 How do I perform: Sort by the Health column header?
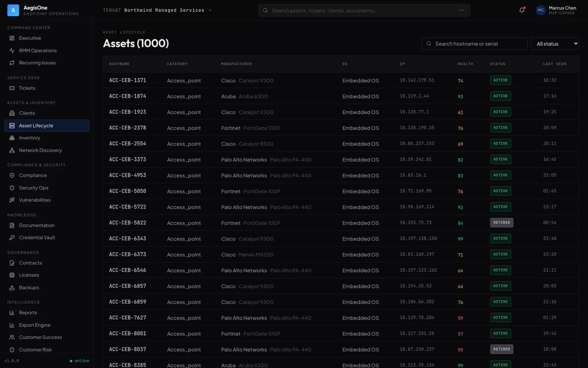(x=465, y=64)
